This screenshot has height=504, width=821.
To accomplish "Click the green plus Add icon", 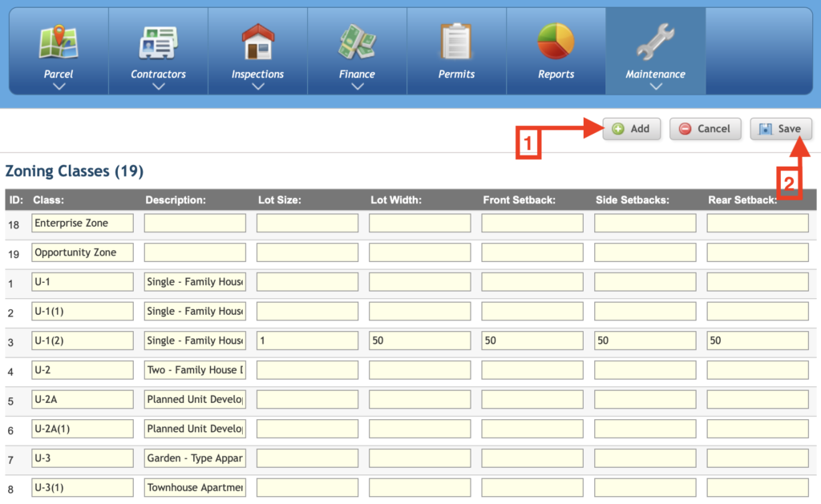I will tap(618, 129).
